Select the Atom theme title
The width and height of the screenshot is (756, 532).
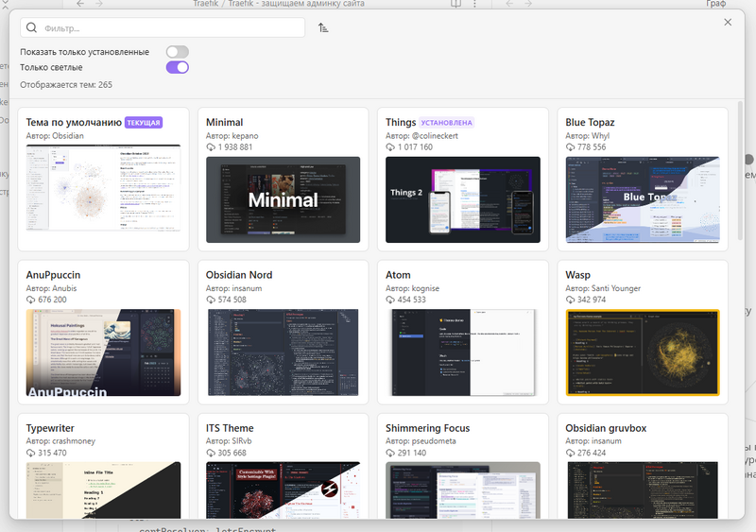[398, 275]
